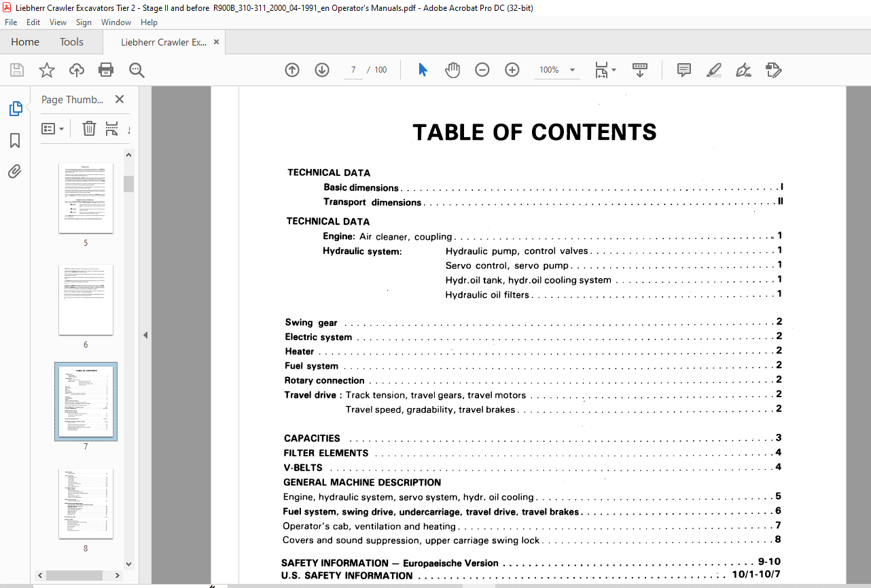Image resolution: width=871 pixels, height=588 pixels.
Task: Open the Sign menu
Action: [84, 22]
